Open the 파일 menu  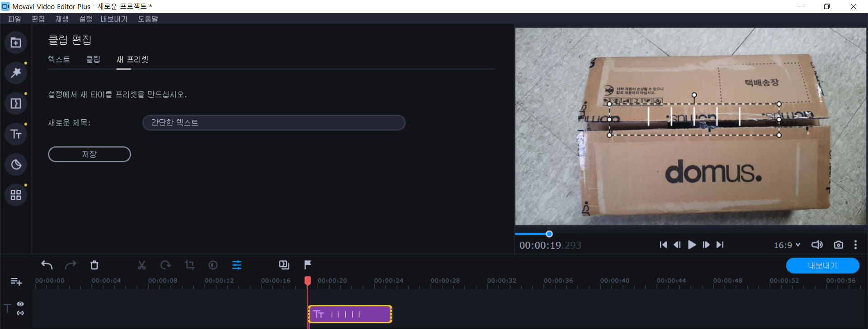(x=14, y=19)
